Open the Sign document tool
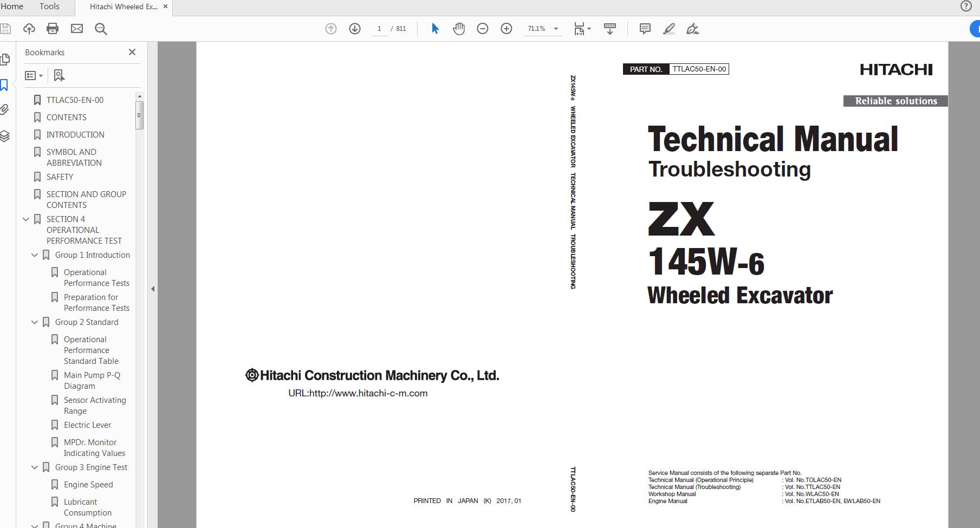This screenshot has width=980, height=528. click(693, 29)
